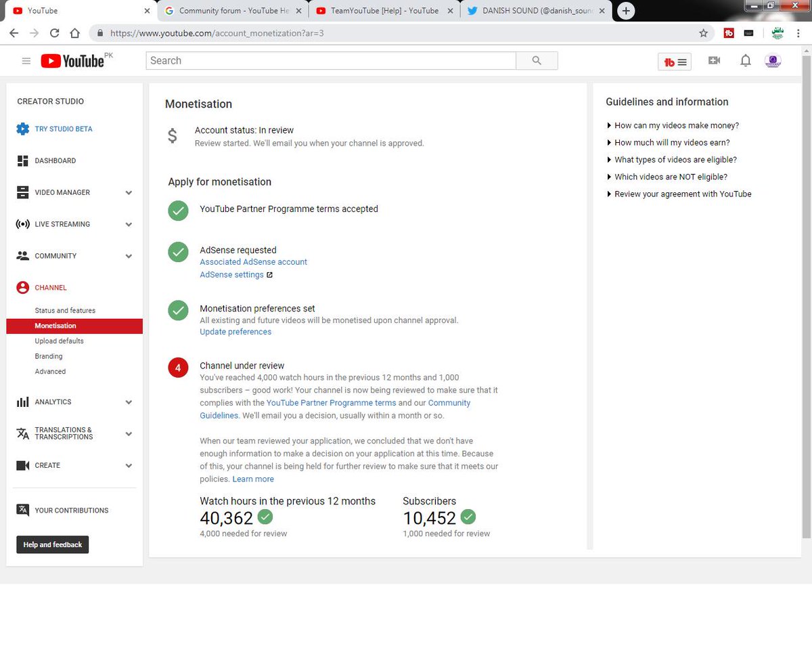Click the Creator Studio heading
The width and height of the screenshot is (812, 650).
point(51,102)
